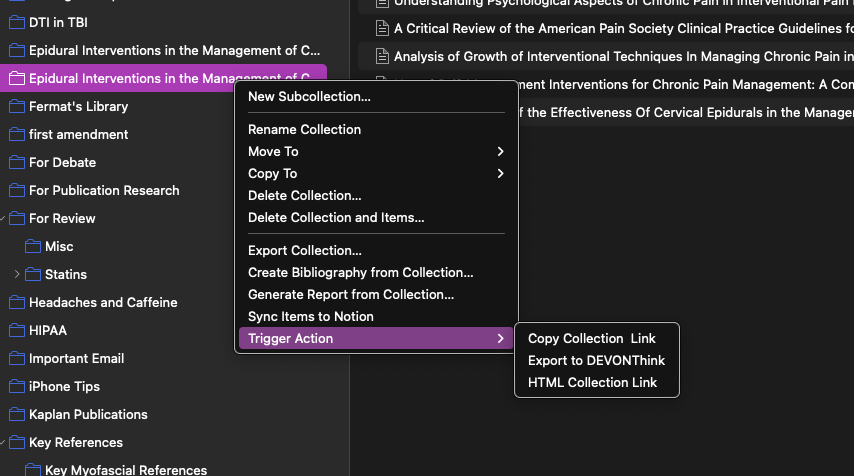
Task: Expand the Statins subcollection
Action: [17, 274]
